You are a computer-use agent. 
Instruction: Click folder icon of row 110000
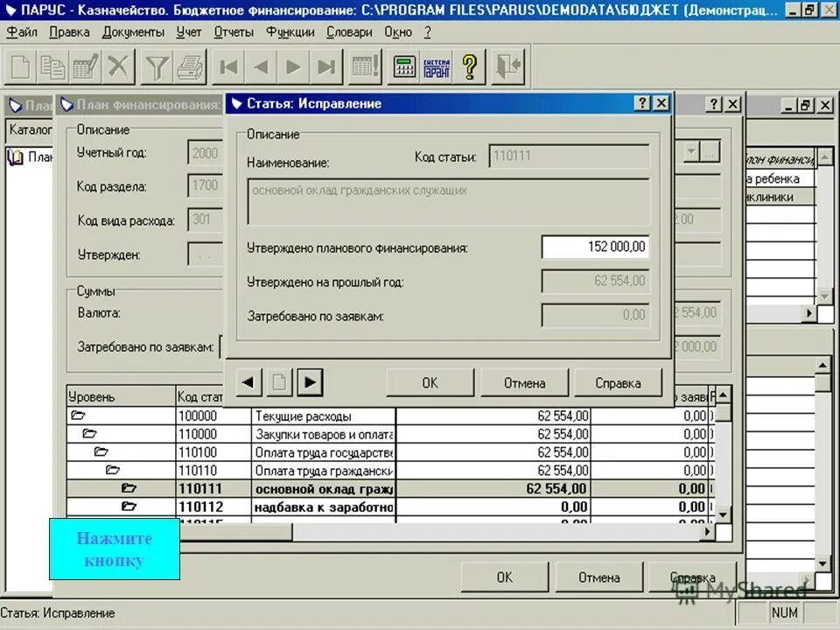click(x=90, y=433)
